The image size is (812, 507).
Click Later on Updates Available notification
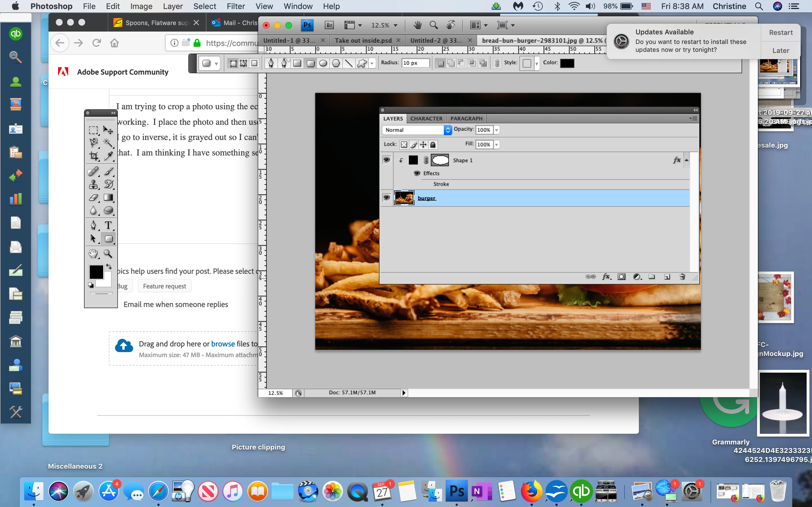780,51
